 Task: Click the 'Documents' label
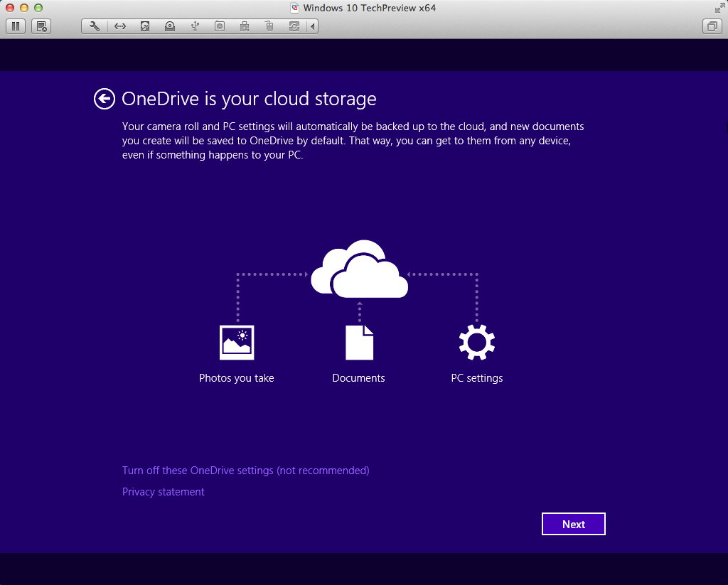358,378
